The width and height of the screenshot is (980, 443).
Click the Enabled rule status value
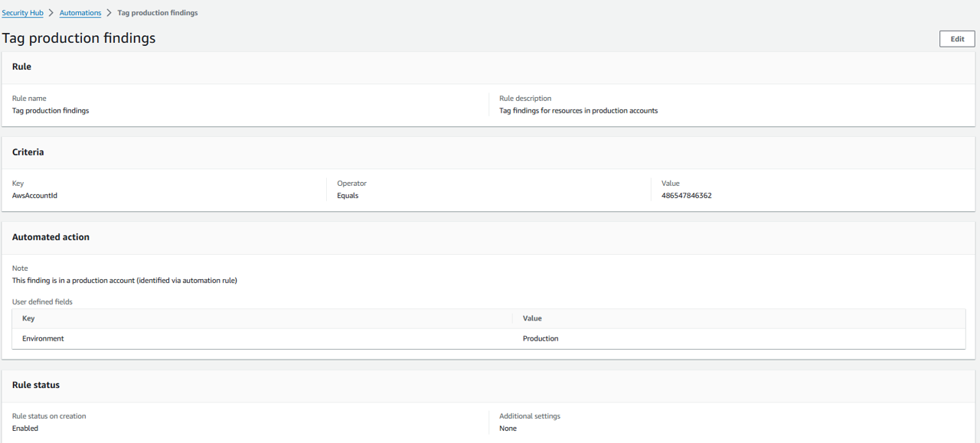tap(25, 428)
